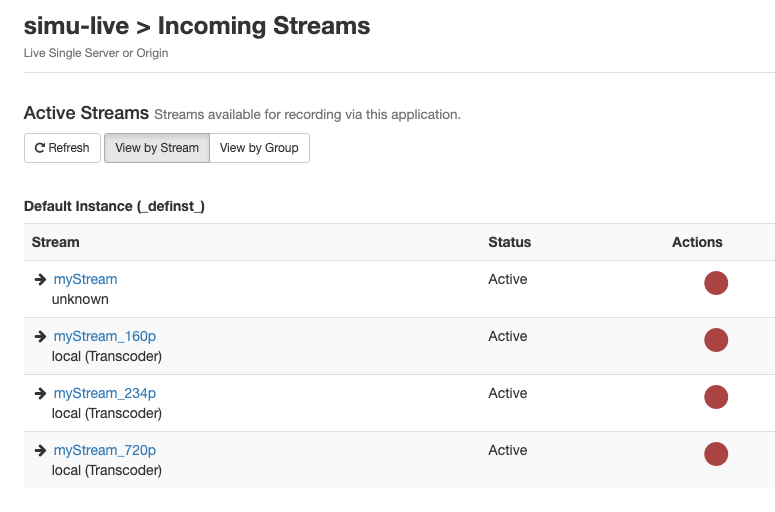Click the Stream column header
775x512 pixels.
pos(56,242)
